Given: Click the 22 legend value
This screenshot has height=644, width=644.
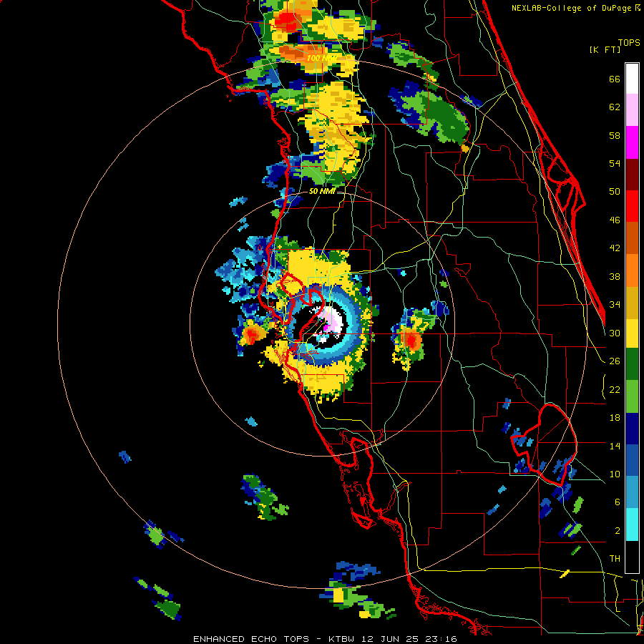Looking at the screenshot, I should coord(615,389).
